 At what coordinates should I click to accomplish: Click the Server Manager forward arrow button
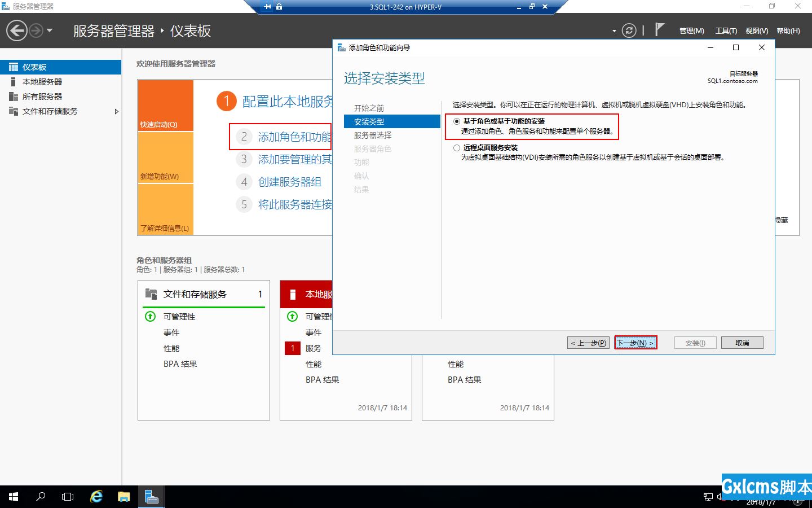(36, 30)
